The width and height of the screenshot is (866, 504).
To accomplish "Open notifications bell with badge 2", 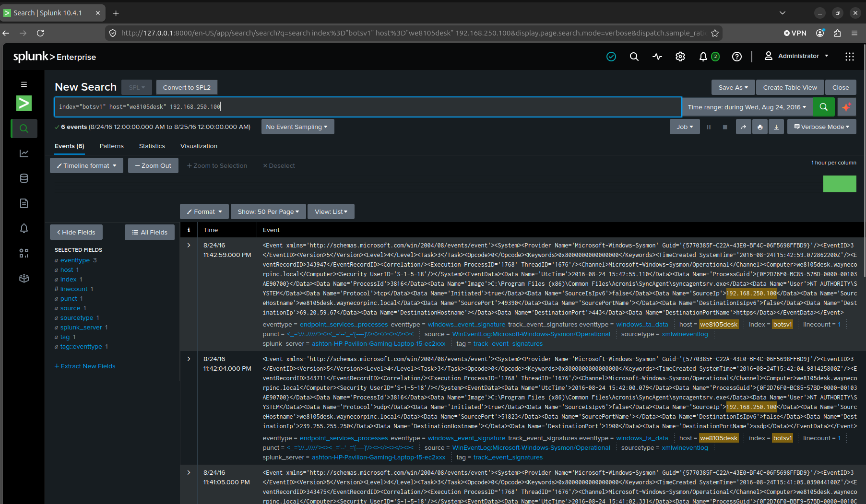I will click(709, 57).
